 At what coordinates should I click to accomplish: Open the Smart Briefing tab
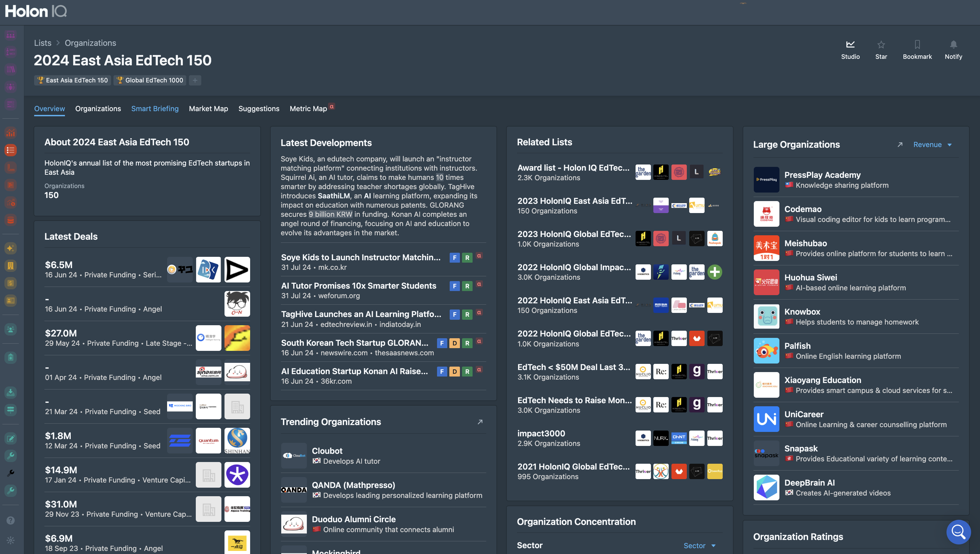(x=155, y=108)
